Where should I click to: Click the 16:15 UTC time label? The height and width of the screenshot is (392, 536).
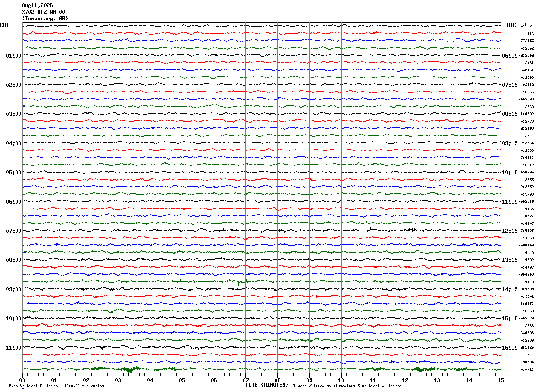pos(509,348)
